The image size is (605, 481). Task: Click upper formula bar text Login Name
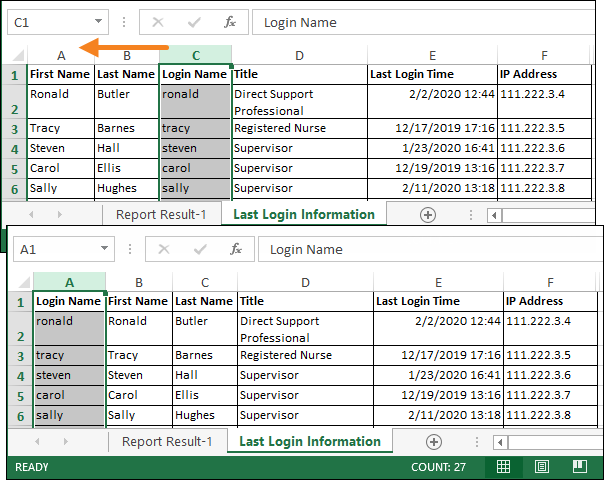click(x=300, y=22)
